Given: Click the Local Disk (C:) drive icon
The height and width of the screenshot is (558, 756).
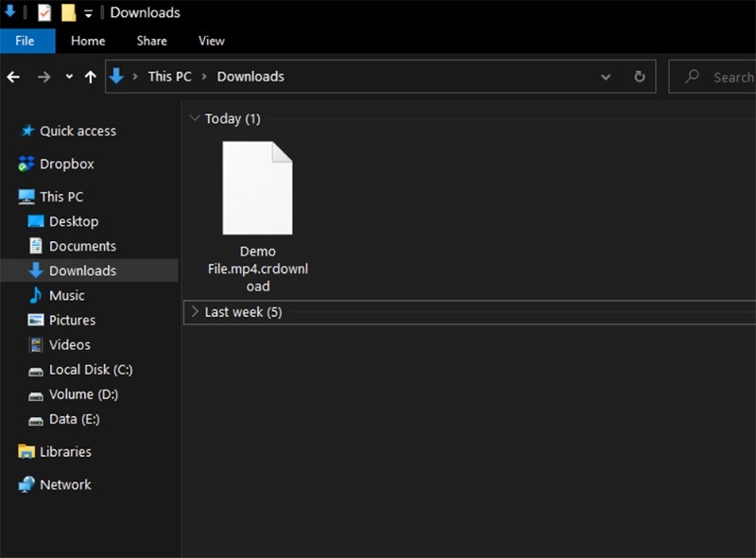Looking at the screenshot, I should point(36,371).
